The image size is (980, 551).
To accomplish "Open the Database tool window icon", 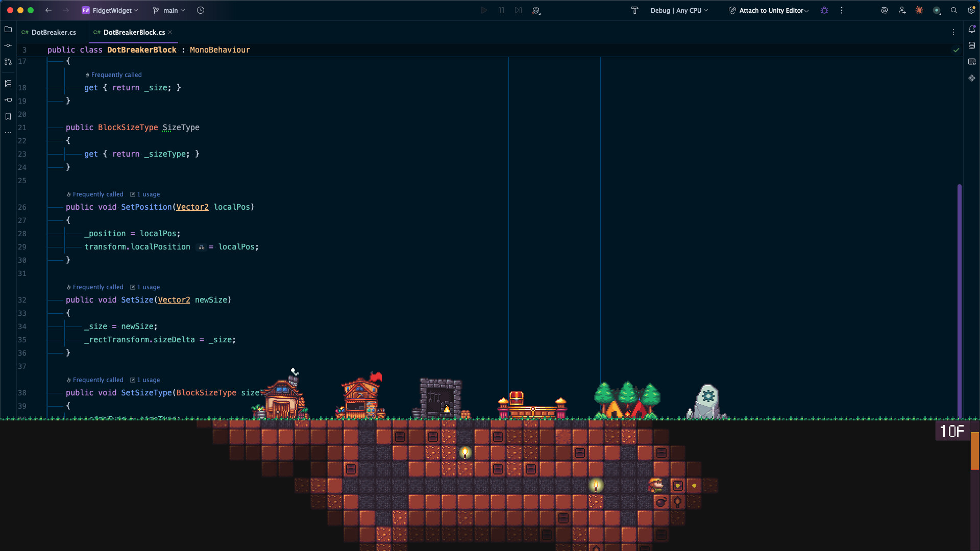I will point(973,45).
